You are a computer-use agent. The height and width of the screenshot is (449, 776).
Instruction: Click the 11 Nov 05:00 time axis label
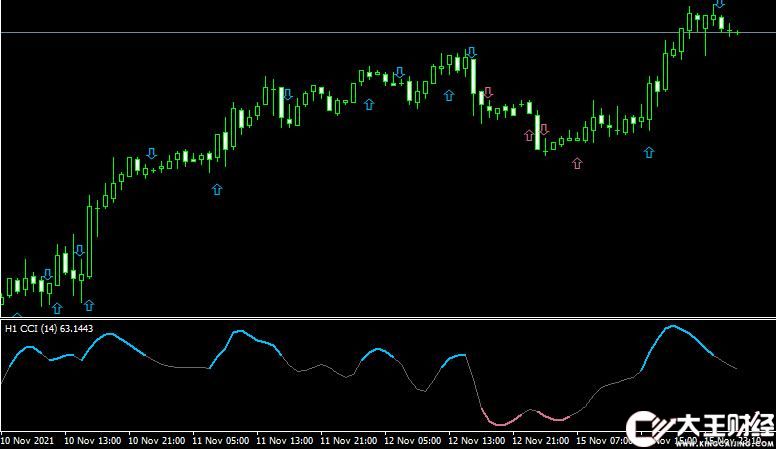tap(221, 440)
